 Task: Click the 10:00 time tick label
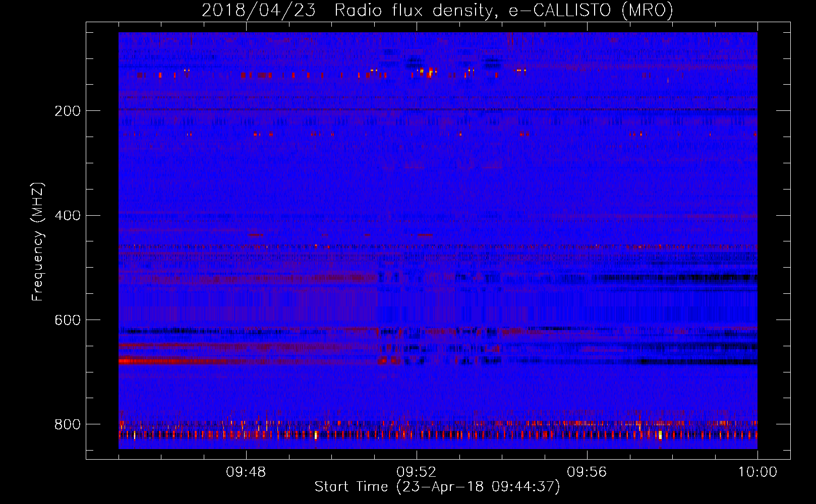757,472
